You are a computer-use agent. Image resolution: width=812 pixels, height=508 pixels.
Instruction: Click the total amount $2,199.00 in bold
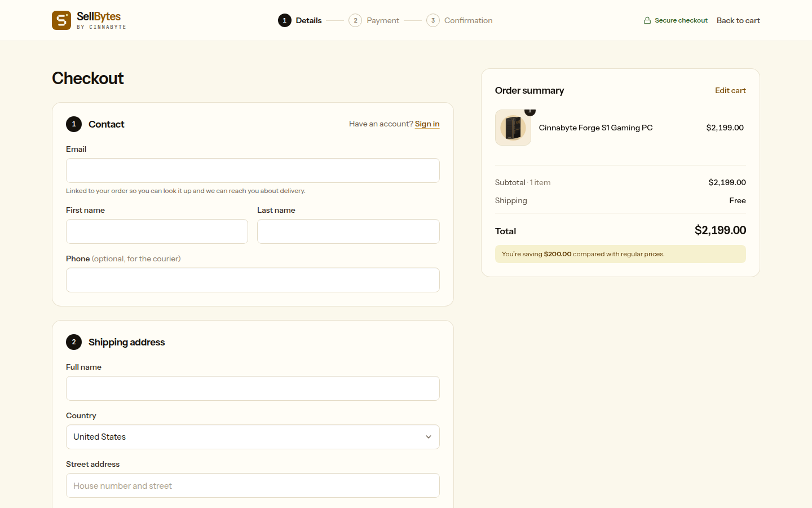[720, 230]
